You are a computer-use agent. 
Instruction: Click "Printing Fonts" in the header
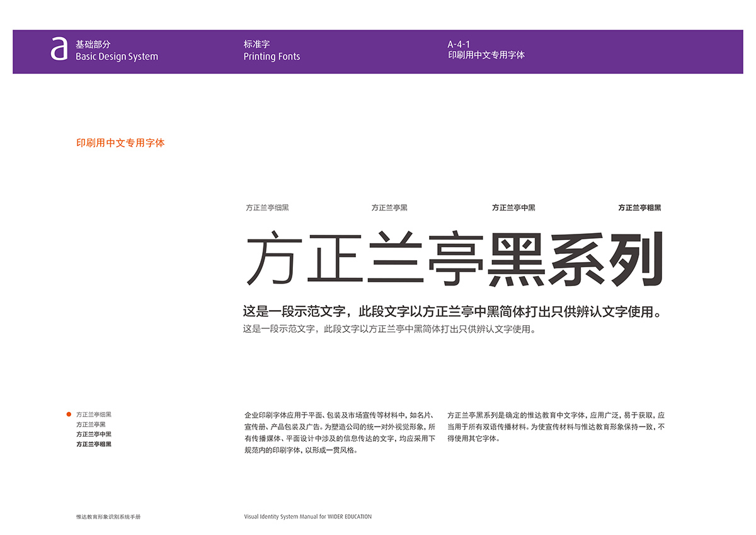click(x=272, y=57)
